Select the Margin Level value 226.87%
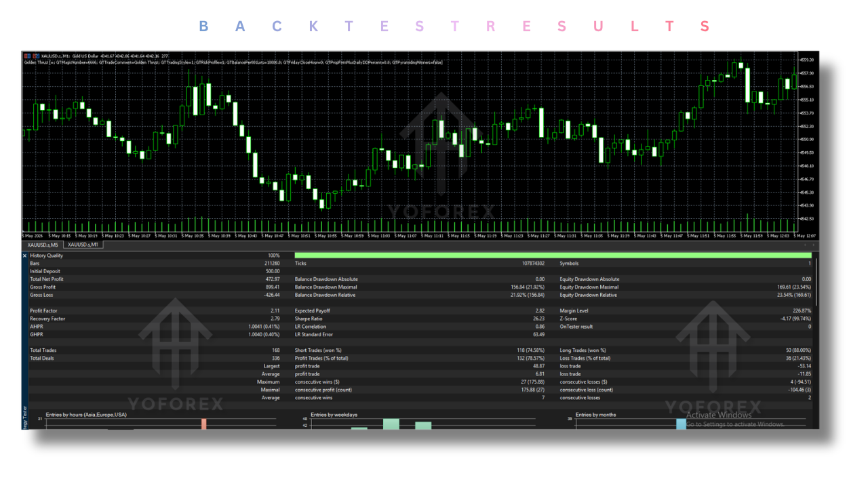The height and width of the screenshot is (488, 868). (x=802, y=311)
